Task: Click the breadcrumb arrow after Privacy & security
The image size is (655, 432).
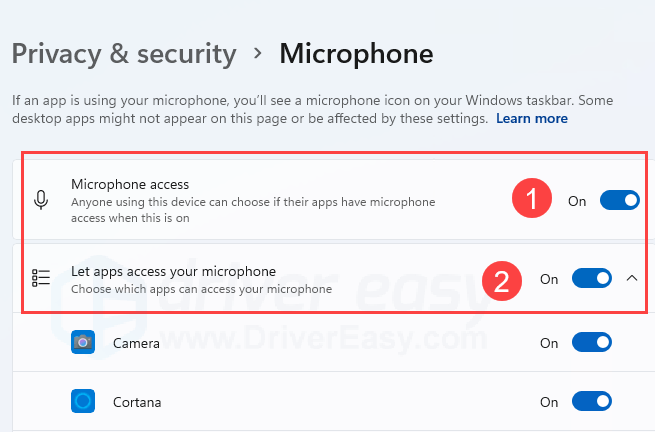Action: click(x=258, y=53)
